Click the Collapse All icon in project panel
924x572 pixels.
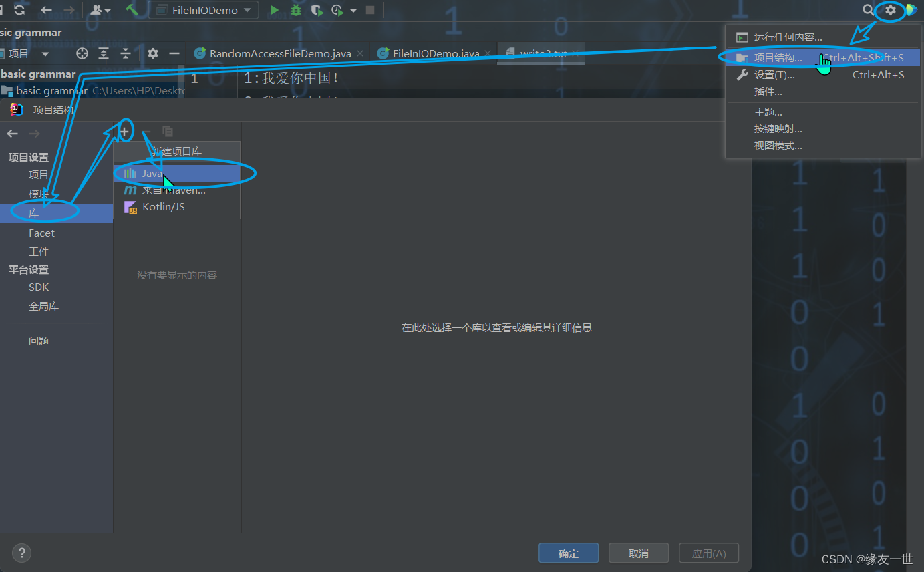[125, 53]
